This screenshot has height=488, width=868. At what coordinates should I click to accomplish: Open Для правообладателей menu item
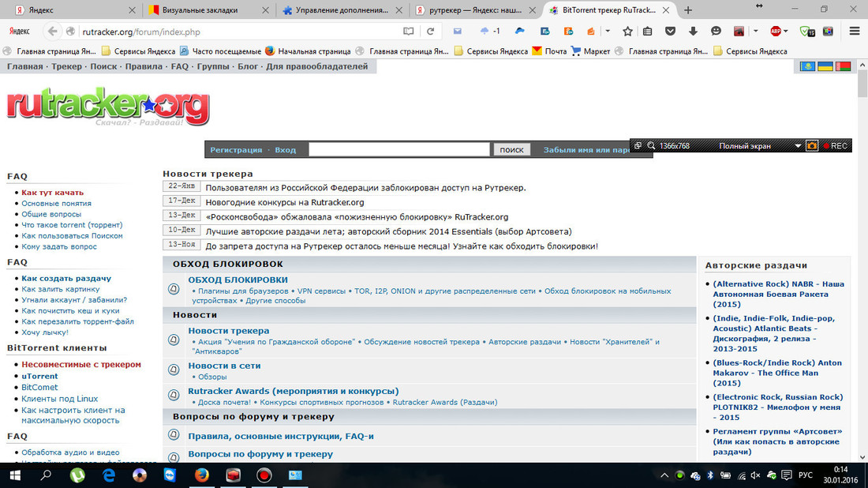coord(316,66)
